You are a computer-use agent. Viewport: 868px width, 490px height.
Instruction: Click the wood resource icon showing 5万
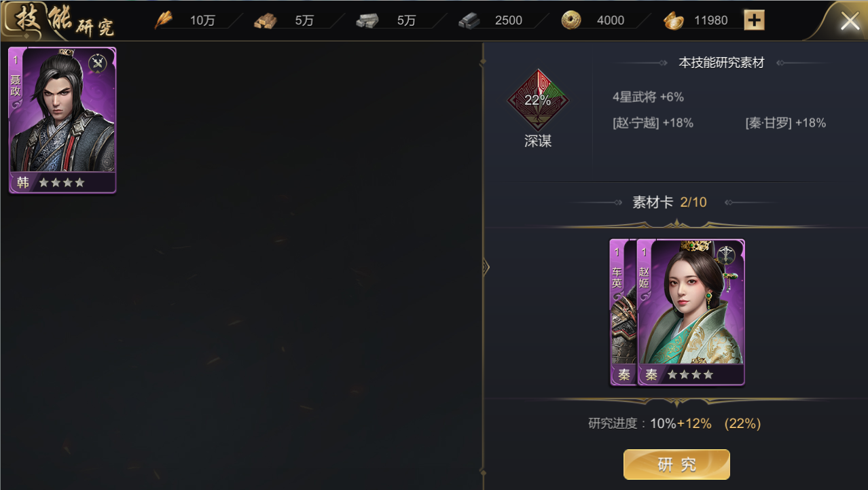tap(266, 21)
